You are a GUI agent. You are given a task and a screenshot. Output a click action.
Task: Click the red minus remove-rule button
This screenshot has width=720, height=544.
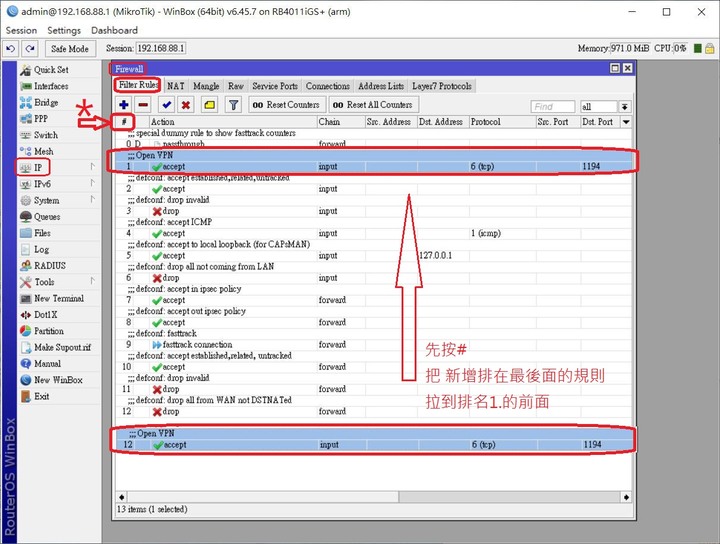click(143, 105)
